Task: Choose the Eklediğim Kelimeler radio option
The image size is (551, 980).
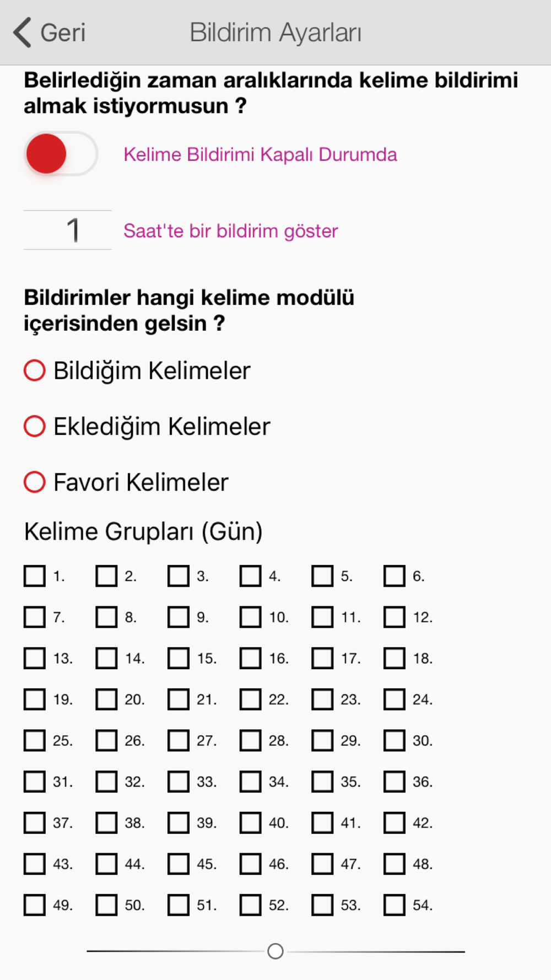Action: 34,426
